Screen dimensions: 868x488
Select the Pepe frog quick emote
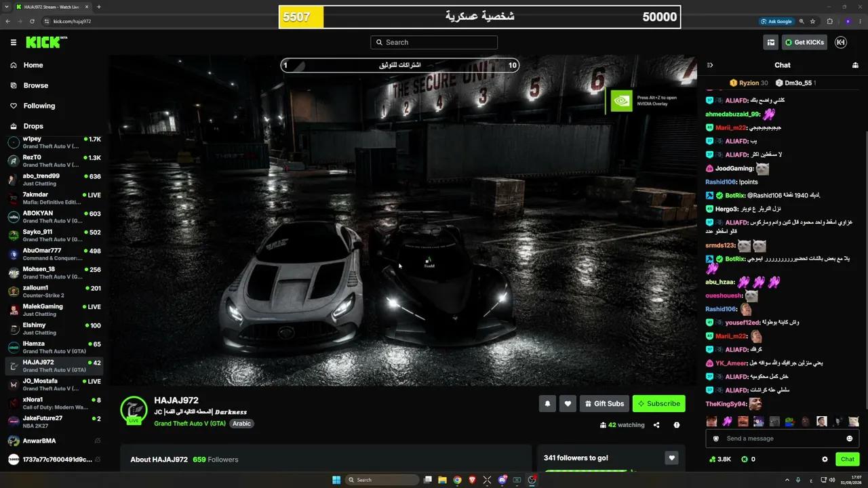pyautogui.click(x=789, y=421)
